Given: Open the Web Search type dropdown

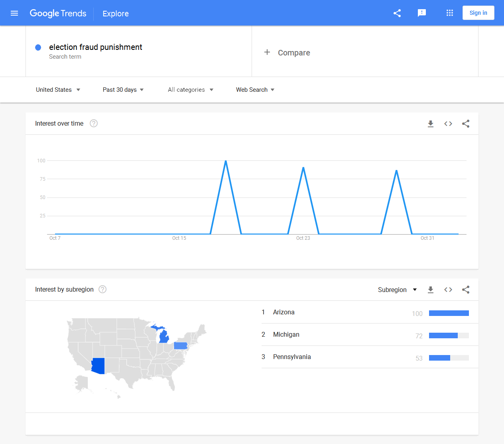Looking at the screenshot, I should coord(255,90).
